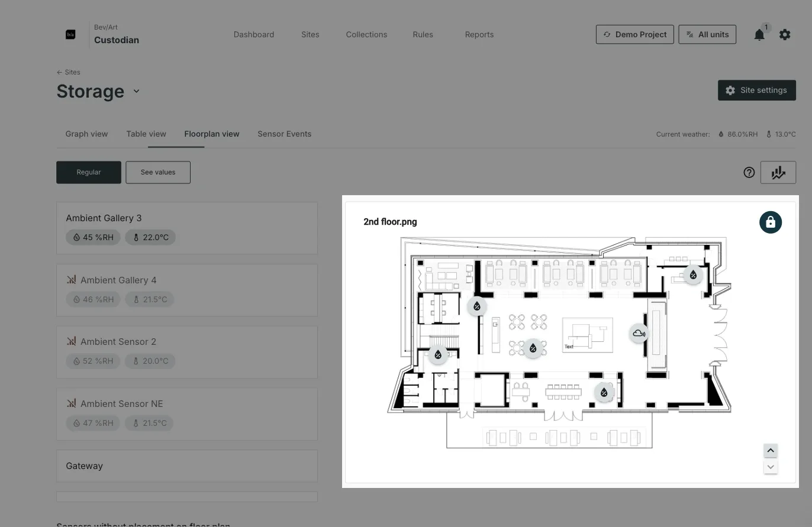Select the gateway cloud marker on floorplan

point(639,334)
